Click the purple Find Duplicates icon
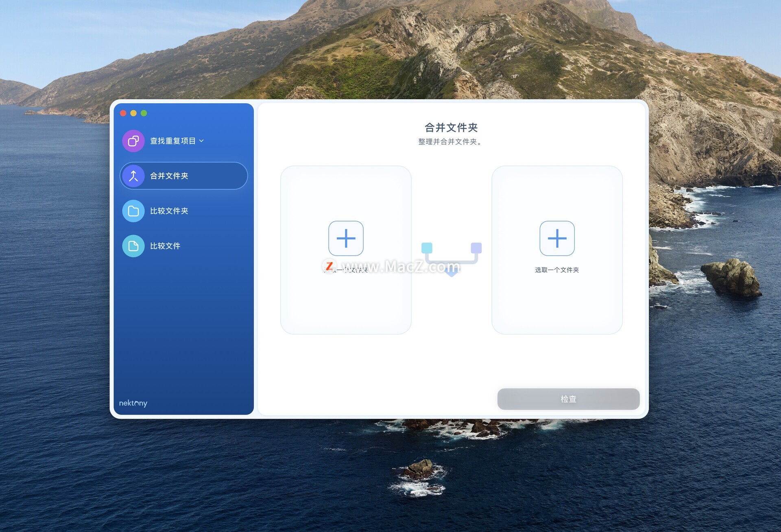The width and height of the screenshot is (781, 532). 133,141
